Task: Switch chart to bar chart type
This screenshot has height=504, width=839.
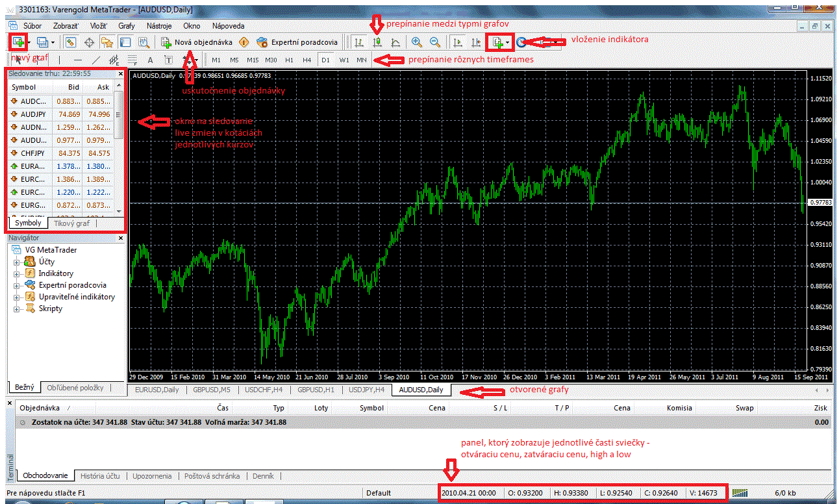Action: pyautogui.click(x=358, y=42)
